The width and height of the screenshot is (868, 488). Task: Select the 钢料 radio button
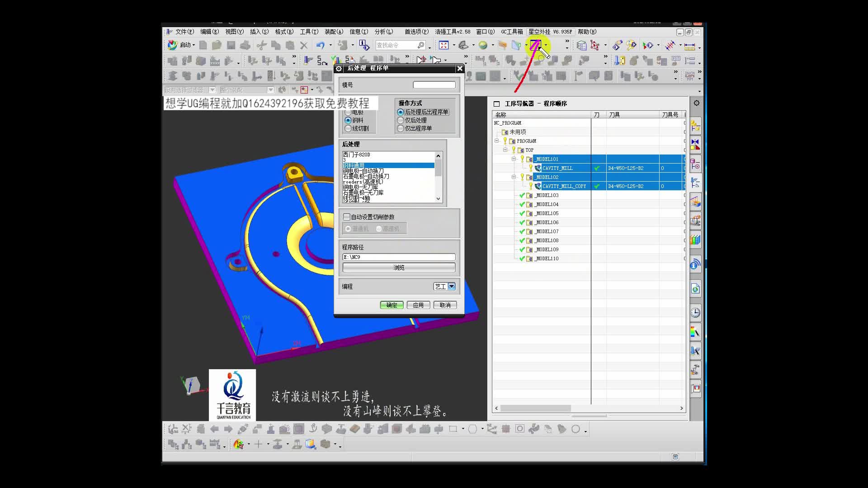[348, 120]
